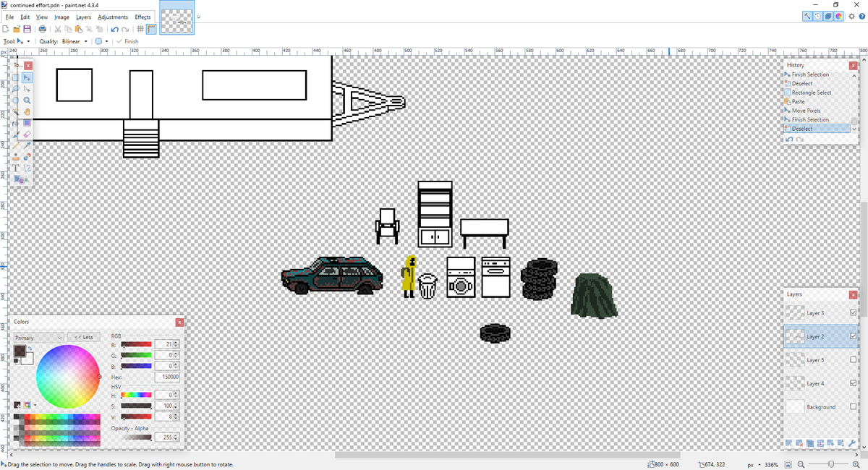This screenshot has width=868, height=470.
Task: Click the primary color swatch
Action: [x=20, y=351]
